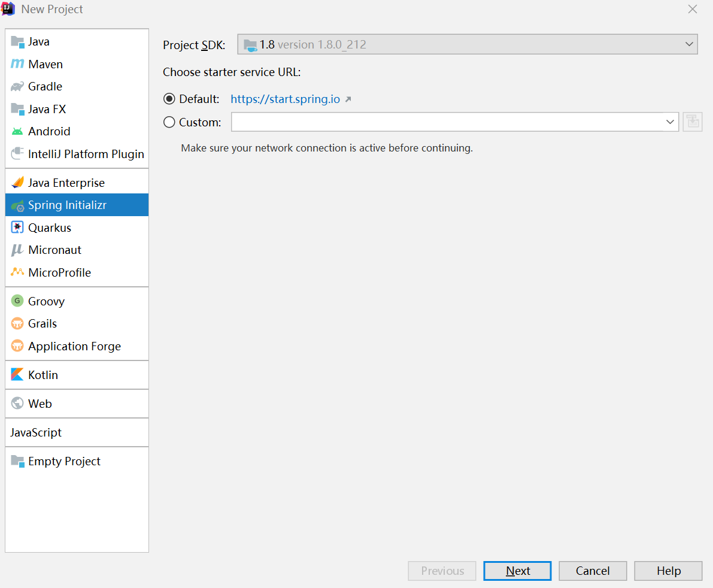713x588 pixels.
Task: Choose Empty Project type
Action: [77, 461]
